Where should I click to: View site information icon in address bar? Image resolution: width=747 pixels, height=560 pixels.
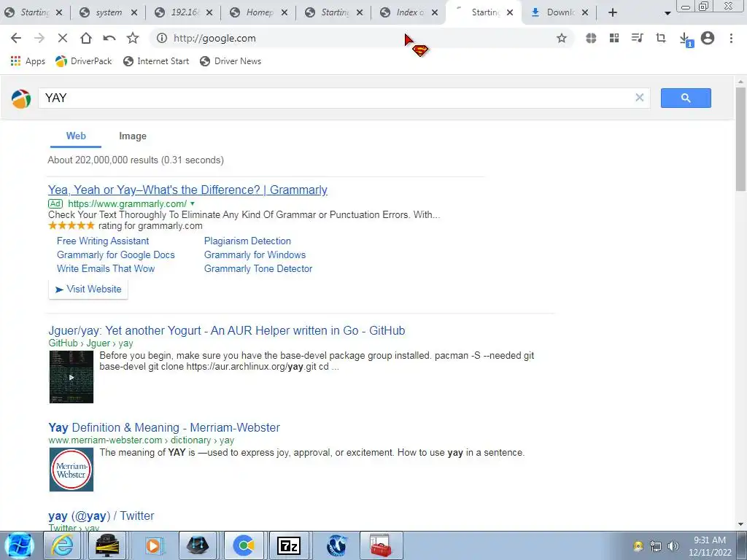point(162,38)
